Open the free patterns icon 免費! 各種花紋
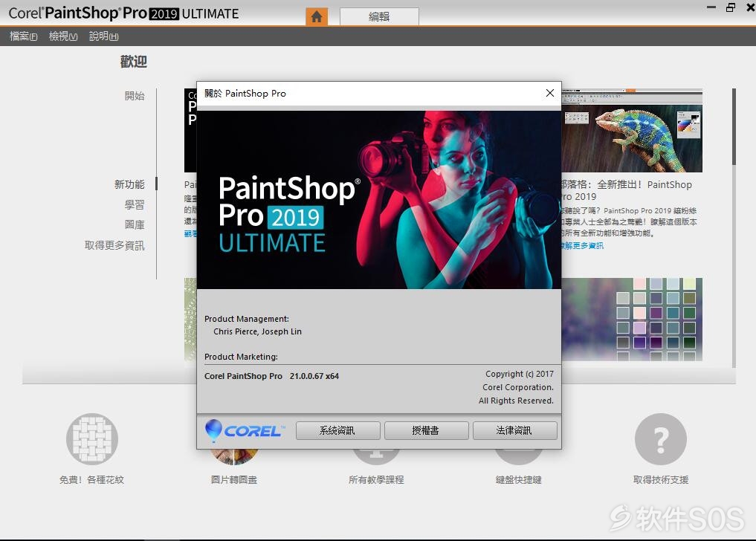This screenshot has width=756, height=541. 92,438
